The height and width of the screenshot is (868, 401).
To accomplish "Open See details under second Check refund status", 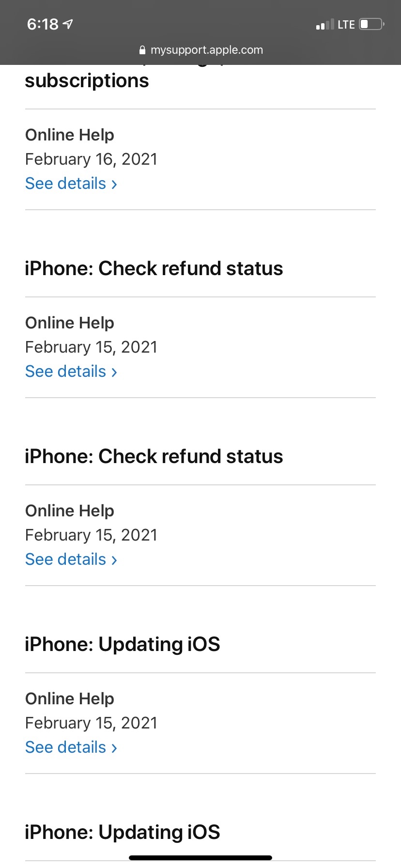I will click(66, 559).
